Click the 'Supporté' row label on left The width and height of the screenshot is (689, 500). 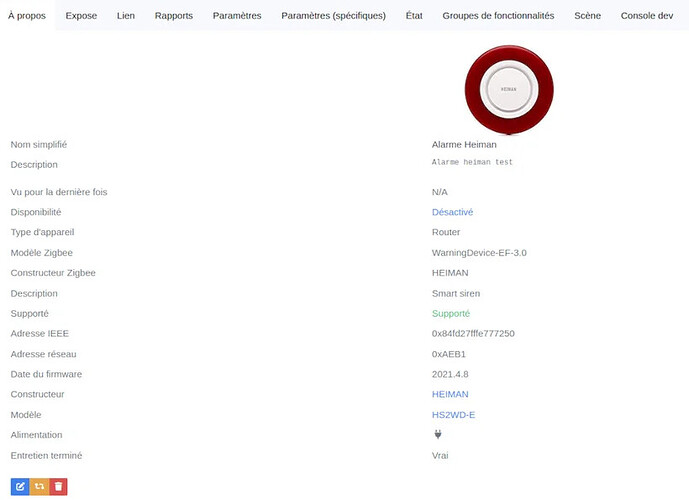coord(29,314)
